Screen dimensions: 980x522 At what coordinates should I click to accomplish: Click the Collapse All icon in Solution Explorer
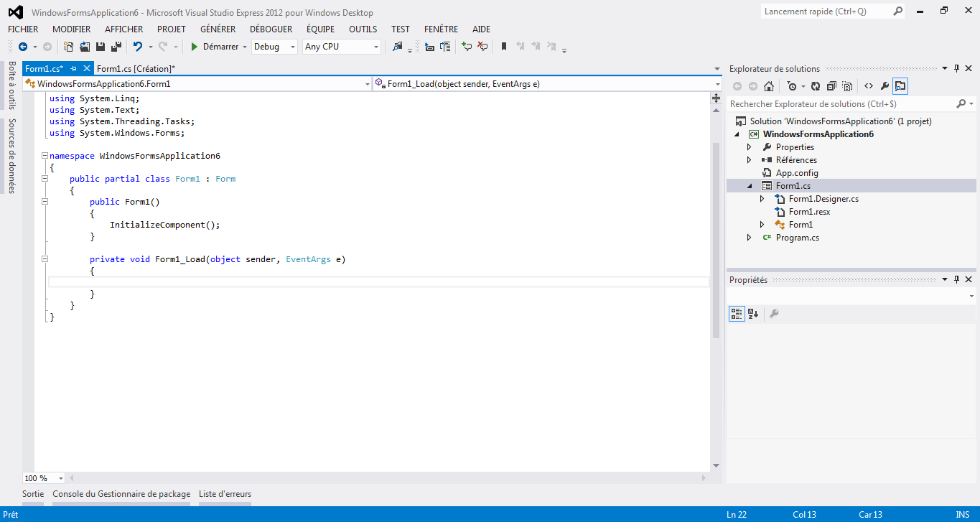click(831, 86)
